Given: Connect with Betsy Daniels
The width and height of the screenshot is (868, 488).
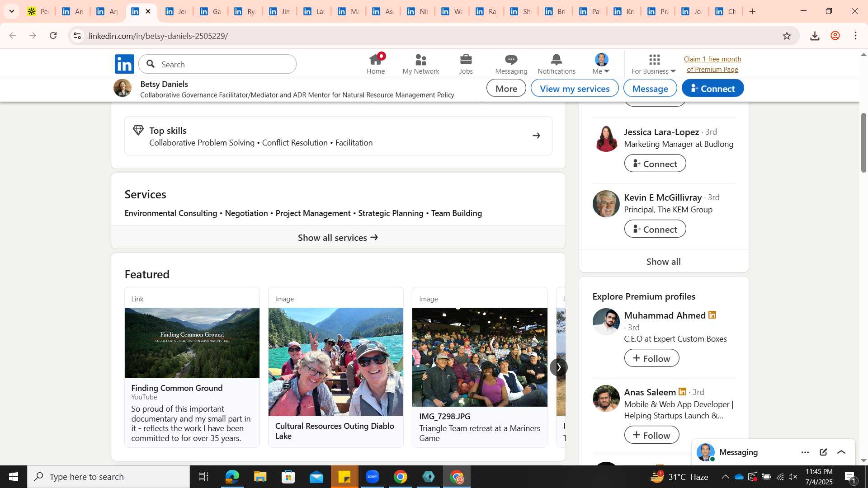Looking at the screenshot, I should click(x=712, y=89).
